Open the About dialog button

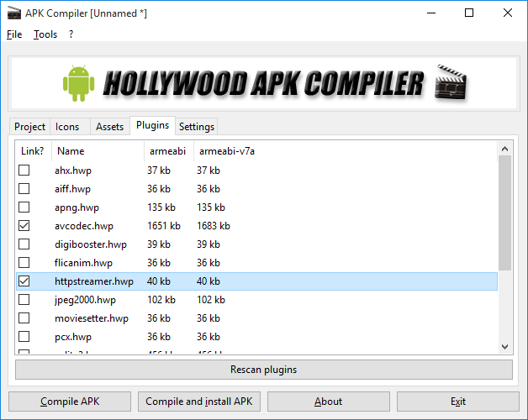(329, 402)
